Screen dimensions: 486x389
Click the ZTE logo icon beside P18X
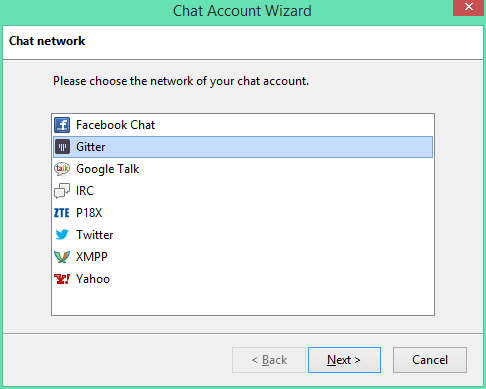(x=62, y=213)
